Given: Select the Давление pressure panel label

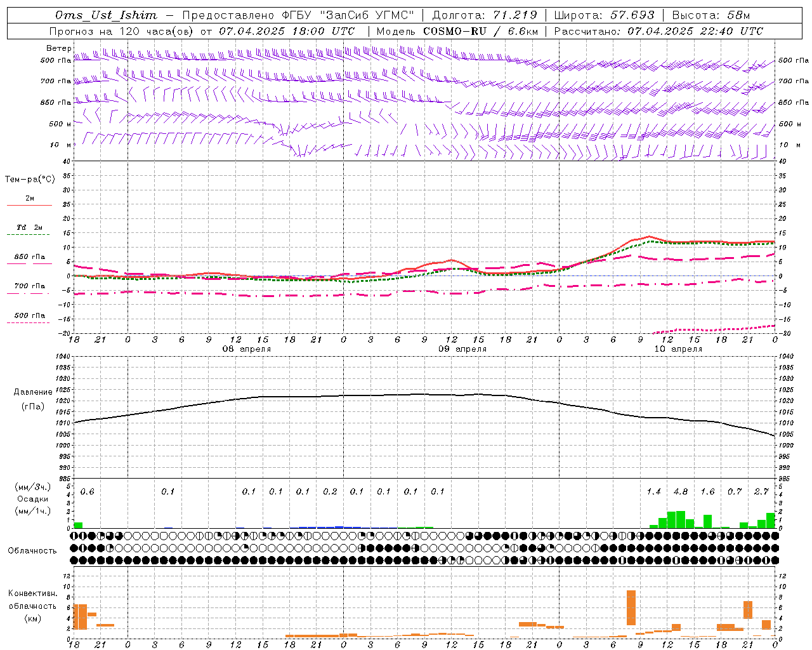Looking at the screenshot, I should (33, 392).
